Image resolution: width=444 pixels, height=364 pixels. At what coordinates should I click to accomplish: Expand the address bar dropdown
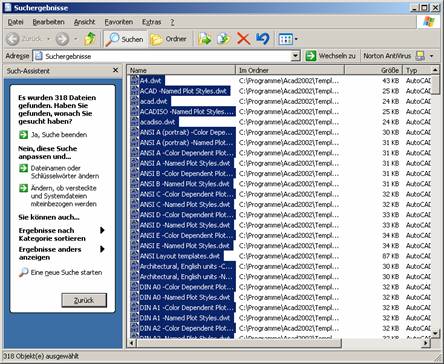[x=295, y=56]
